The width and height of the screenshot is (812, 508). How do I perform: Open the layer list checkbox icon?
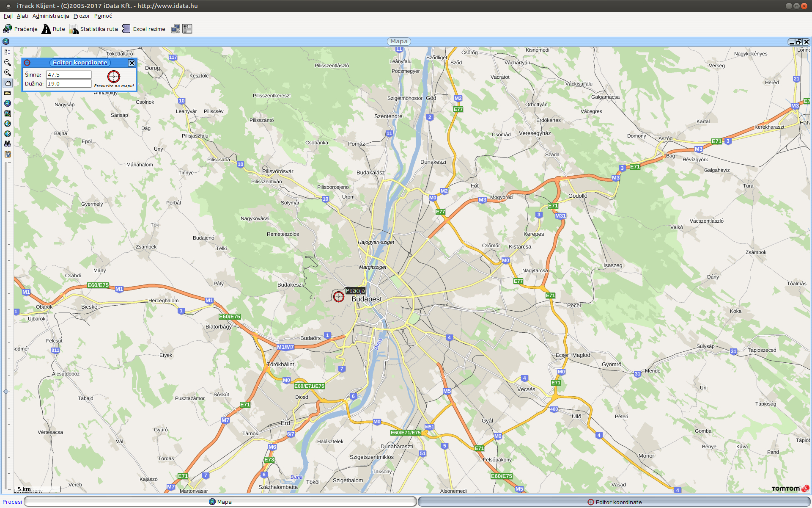(x=7, y=52)
